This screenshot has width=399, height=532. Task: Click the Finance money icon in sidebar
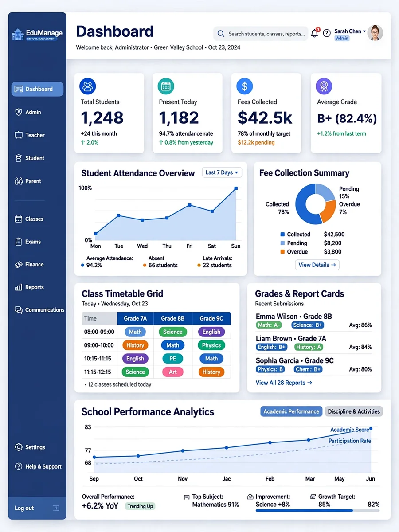point(19,265)
